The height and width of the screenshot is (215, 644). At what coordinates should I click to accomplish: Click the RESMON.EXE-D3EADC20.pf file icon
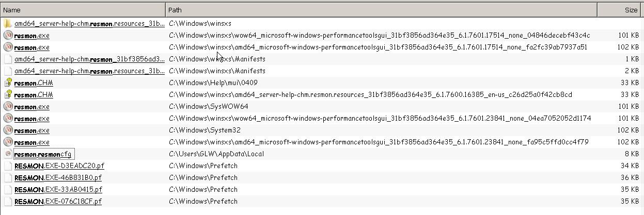tap(8, 166)
